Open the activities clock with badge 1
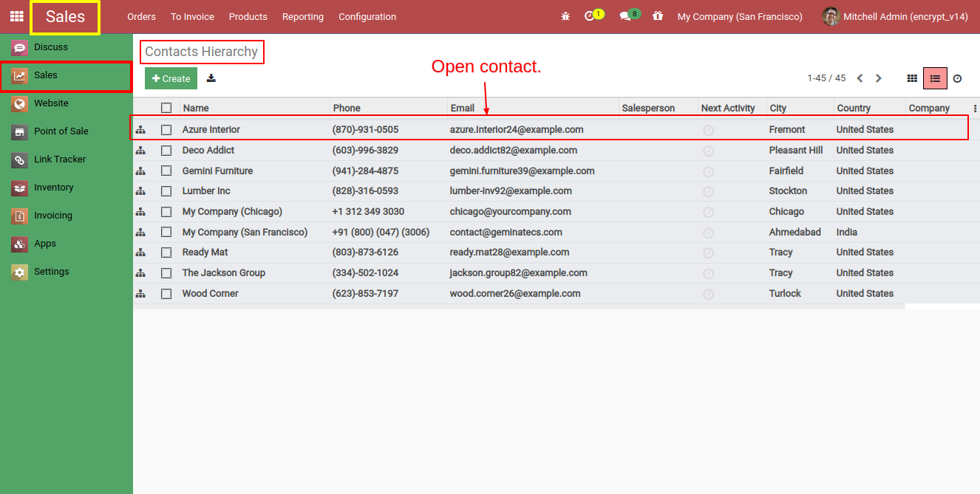This screenshot has height=494, width=980. pos(591,16)
